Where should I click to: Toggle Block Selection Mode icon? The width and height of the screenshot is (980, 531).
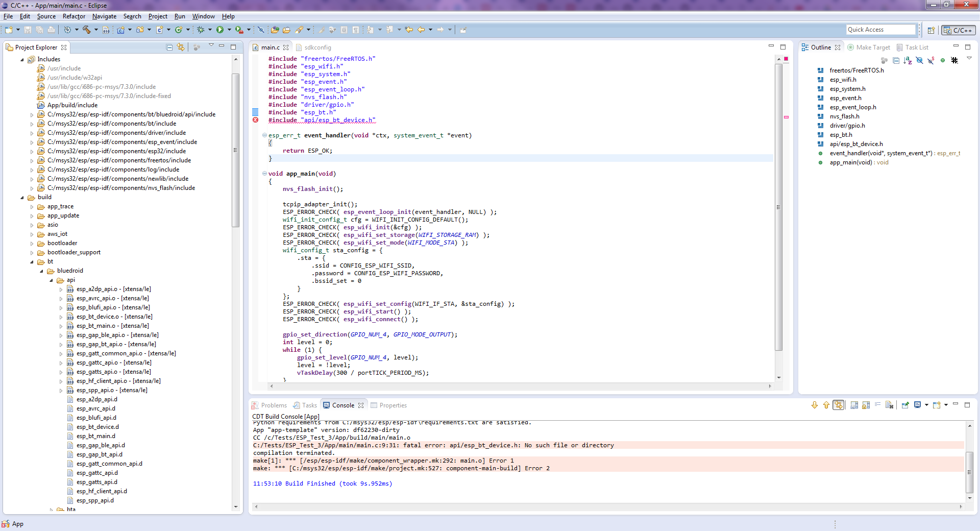pyautogui.click(x=344, y=30)
